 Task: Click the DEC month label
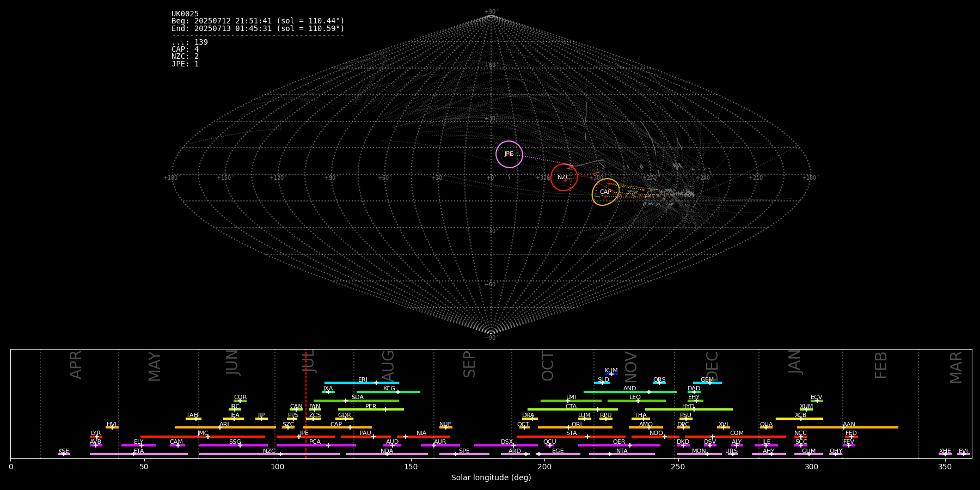(712, 365)
